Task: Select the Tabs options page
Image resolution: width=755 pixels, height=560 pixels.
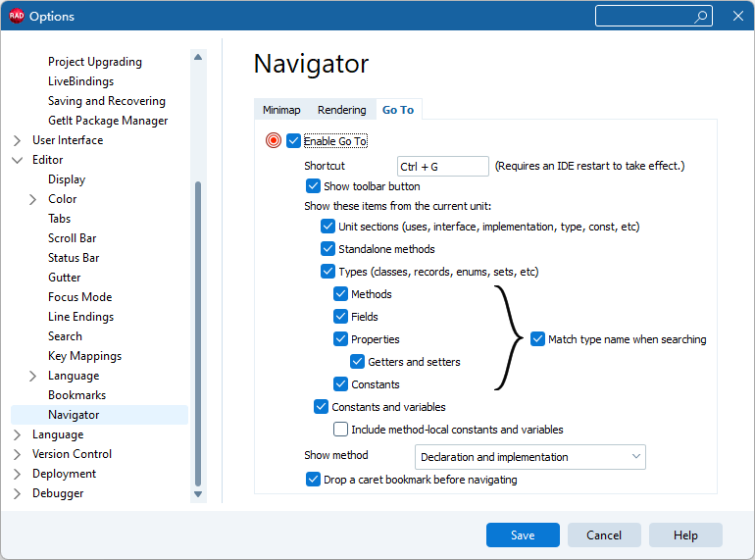Action: (59, 219)
